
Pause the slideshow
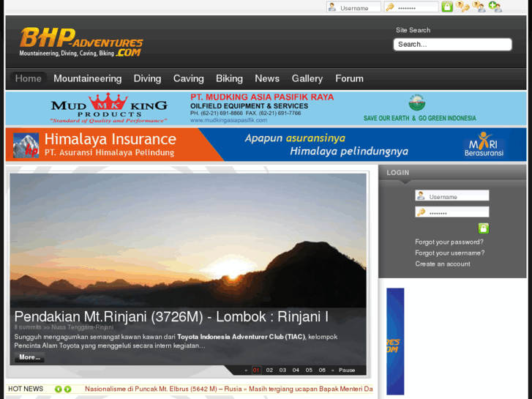(x=347, y=370)
